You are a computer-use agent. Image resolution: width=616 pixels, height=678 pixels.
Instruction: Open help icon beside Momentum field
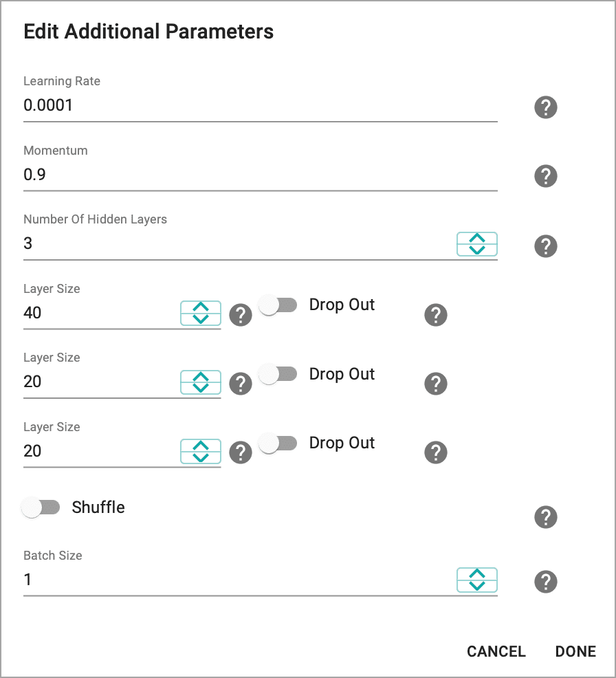(546, 176)
